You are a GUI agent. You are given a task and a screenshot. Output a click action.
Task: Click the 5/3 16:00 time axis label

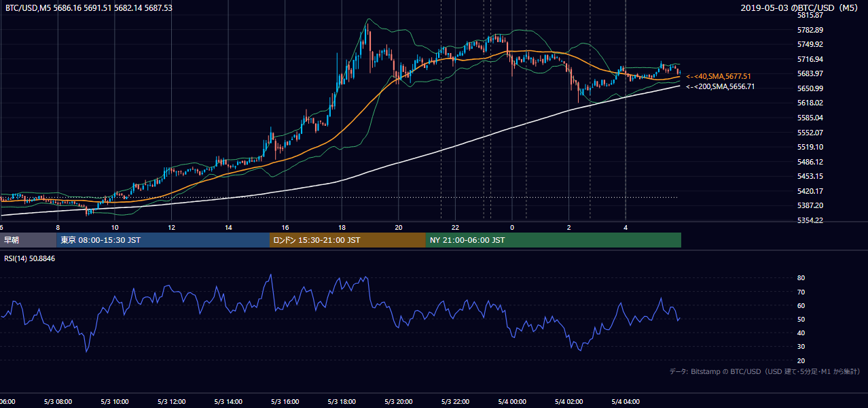(x=285, y=402)
